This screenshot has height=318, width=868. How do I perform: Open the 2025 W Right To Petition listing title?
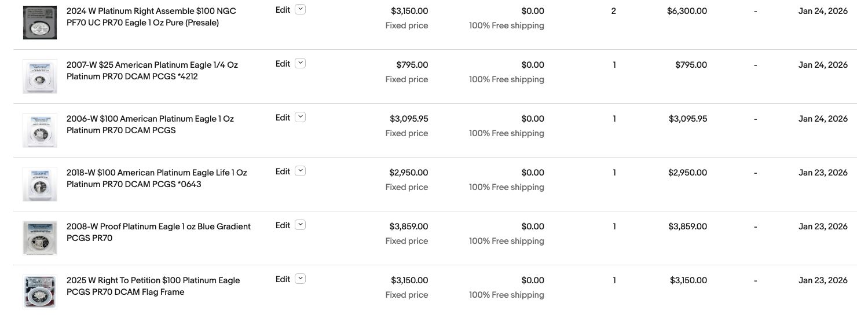tap(153, 286)
